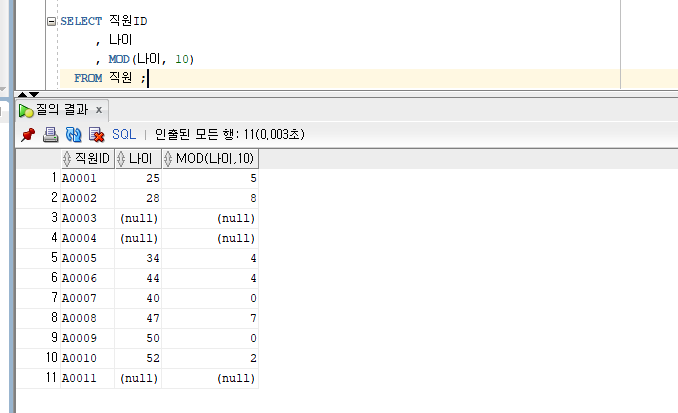The image size is (678, 413).
Task: Click the (null) age cell in row A0003
Action: coord(138,218)
